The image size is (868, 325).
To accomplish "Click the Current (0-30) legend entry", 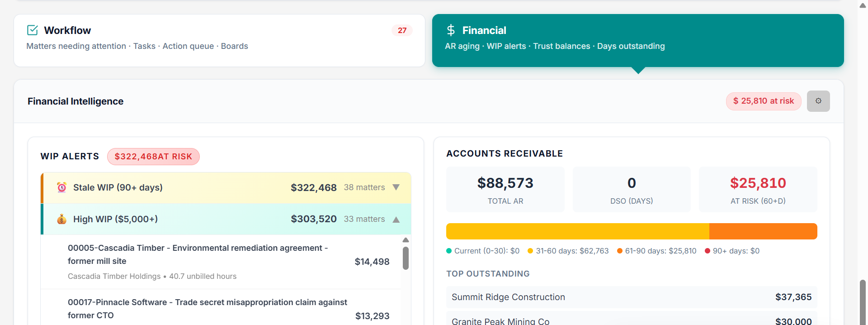I will [x=483, y=251].
